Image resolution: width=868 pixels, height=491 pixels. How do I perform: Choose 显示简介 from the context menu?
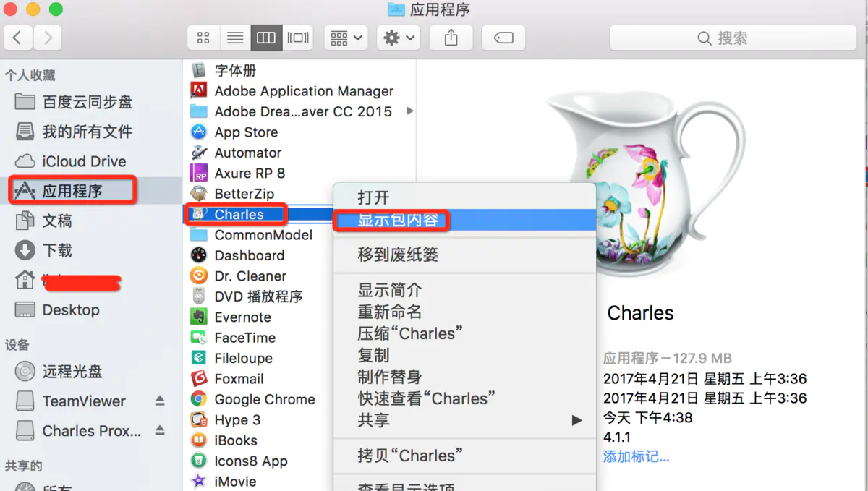point(464,290)
